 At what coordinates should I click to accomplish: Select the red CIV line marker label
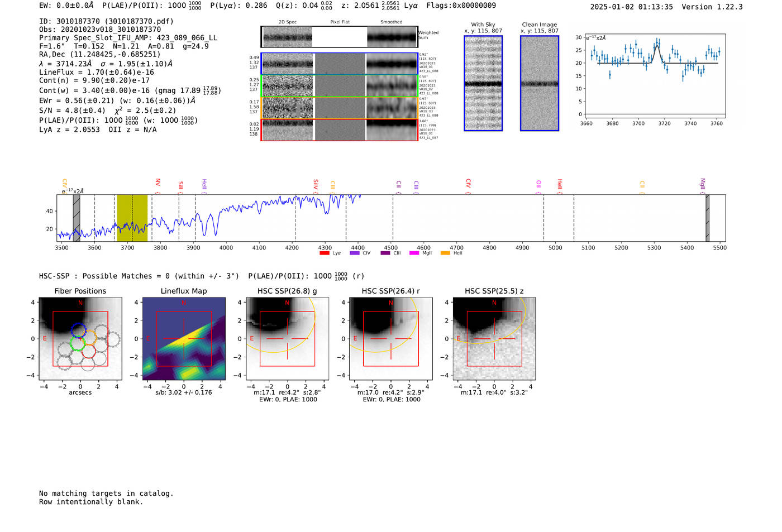click(469, 183)
